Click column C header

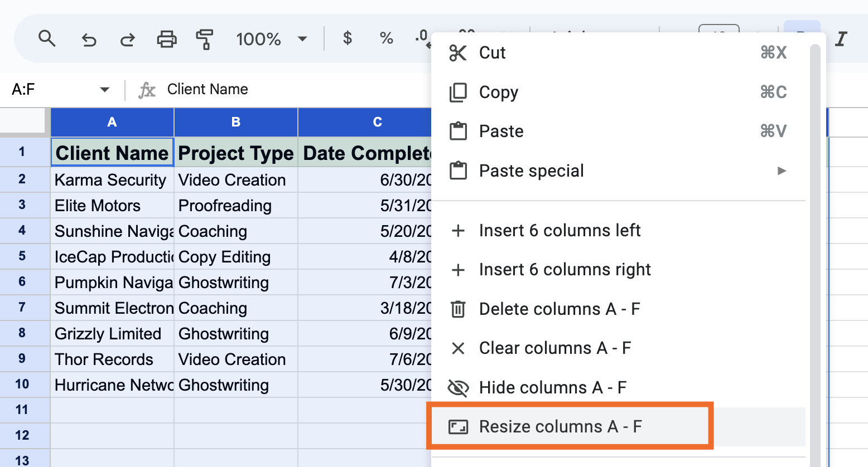pos(365,122)
